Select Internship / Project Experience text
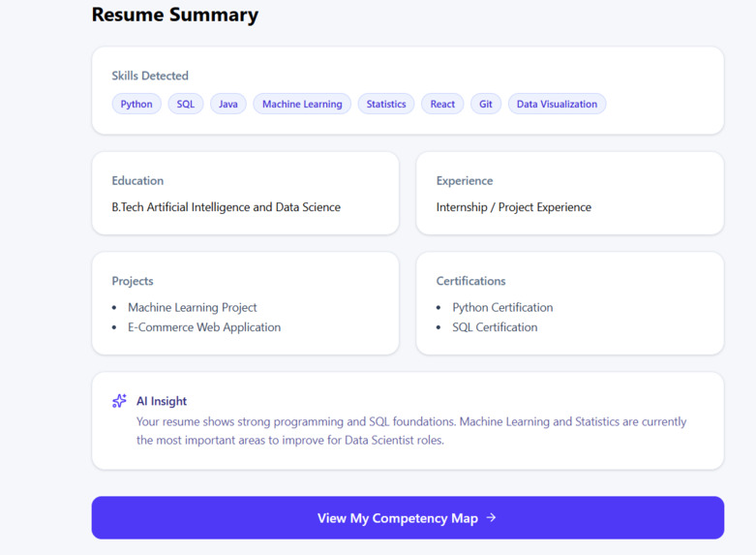This screenshot has width=756, height=555. pos(514,207)
